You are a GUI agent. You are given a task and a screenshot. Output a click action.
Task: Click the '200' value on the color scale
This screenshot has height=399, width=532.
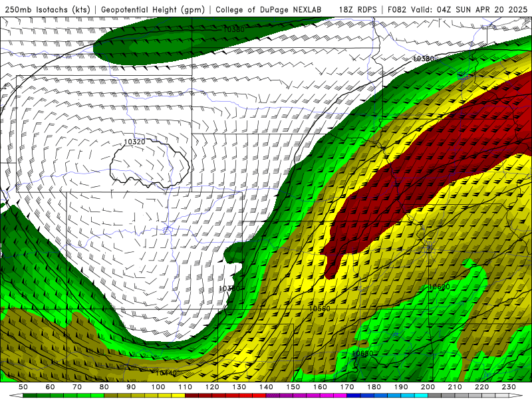[x=428, y=387]
